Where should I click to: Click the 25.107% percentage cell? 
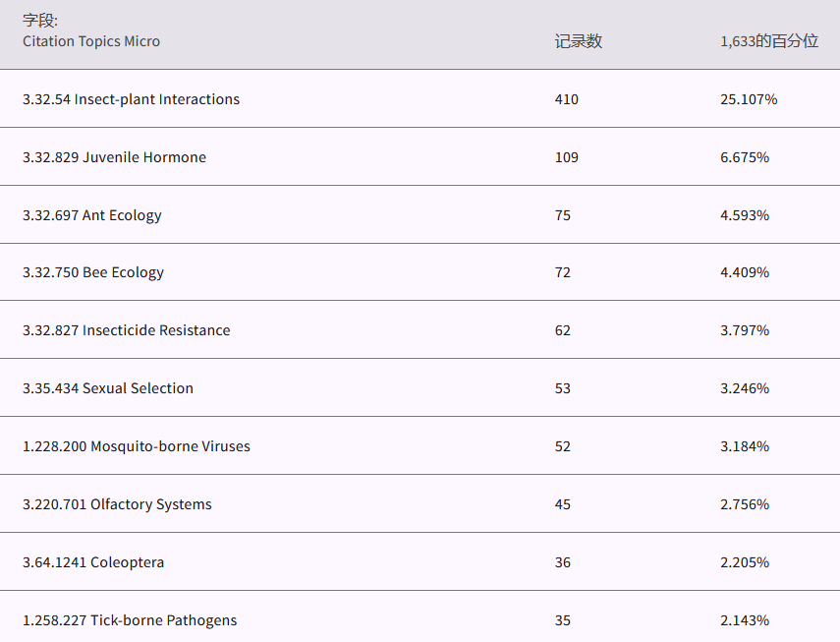click(x=749, y=99)
